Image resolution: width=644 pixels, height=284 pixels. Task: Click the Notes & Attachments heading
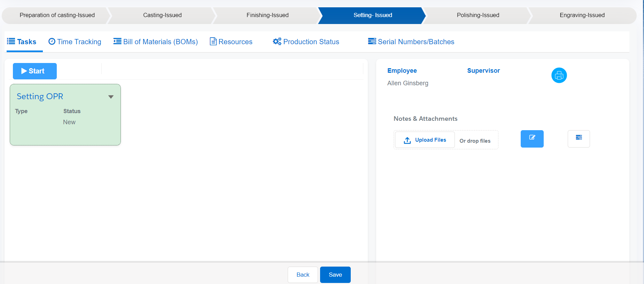click(426, 119)
